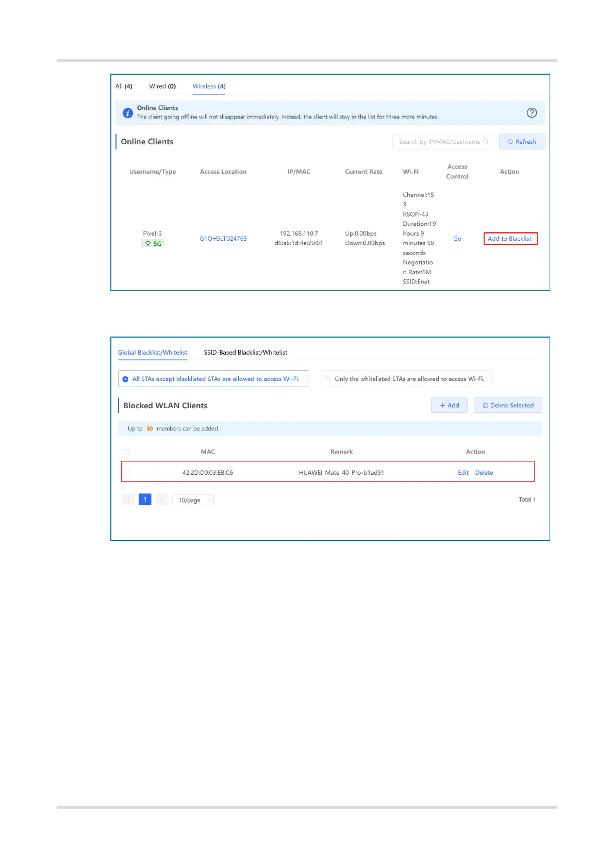The width and height of the screenshot is (614, 868).
Task: Click the search magnifier icon in client search
Action: [486, 142]
